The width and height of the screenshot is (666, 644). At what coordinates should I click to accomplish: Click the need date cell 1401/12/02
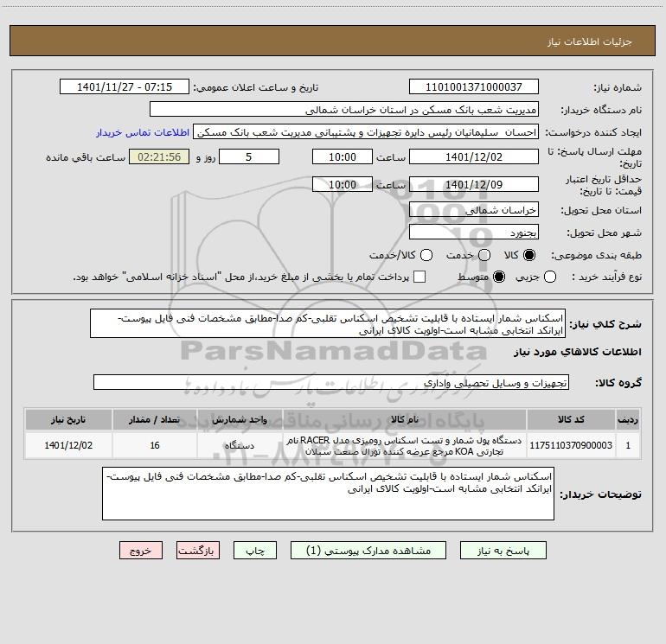click(68, 445)
